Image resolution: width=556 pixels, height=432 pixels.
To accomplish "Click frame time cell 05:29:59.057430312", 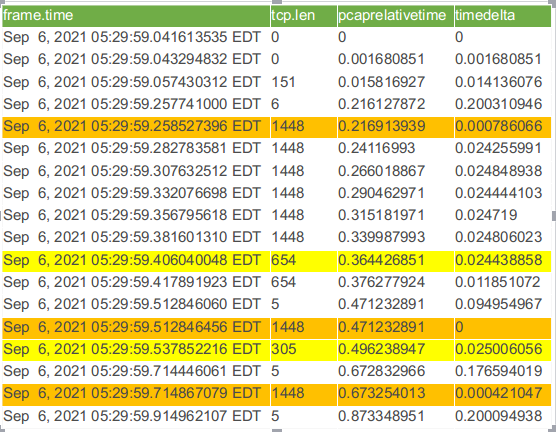I will (136, 82).
